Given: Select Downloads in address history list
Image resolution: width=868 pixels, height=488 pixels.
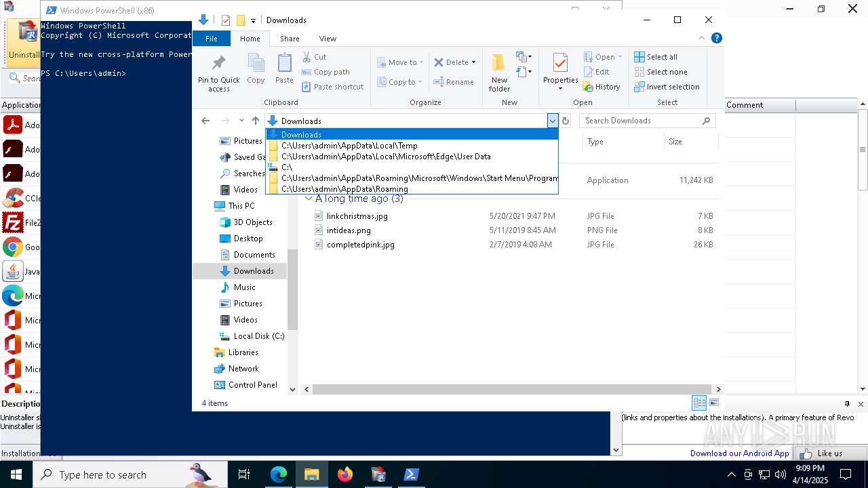Looking at the screenshot, I should (412, 134).
